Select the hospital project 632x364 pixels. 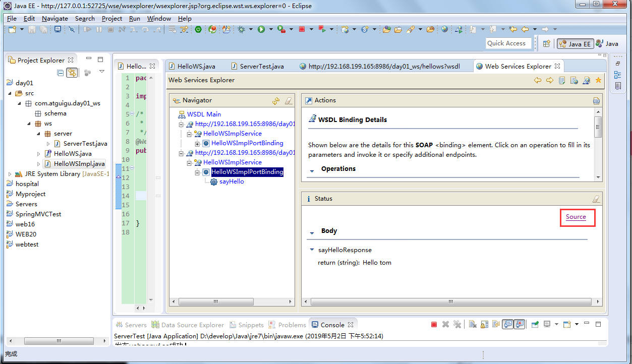coord(27,184)
